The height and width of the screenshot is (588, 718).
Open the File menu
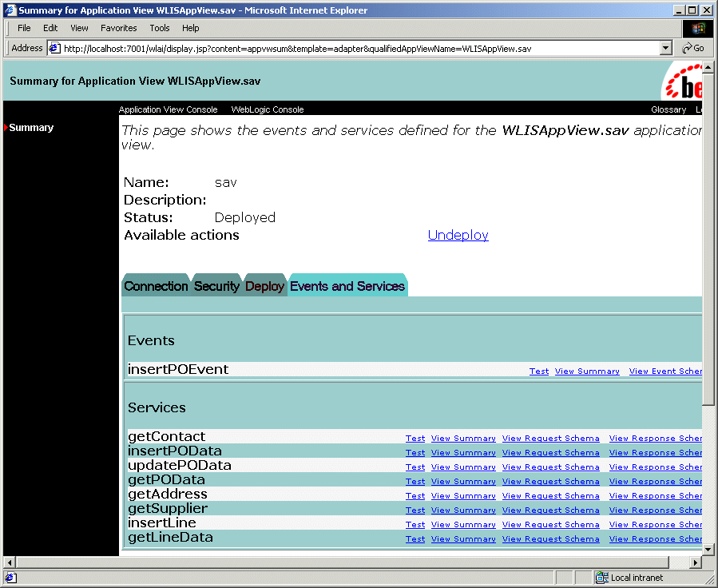(24, 28)
